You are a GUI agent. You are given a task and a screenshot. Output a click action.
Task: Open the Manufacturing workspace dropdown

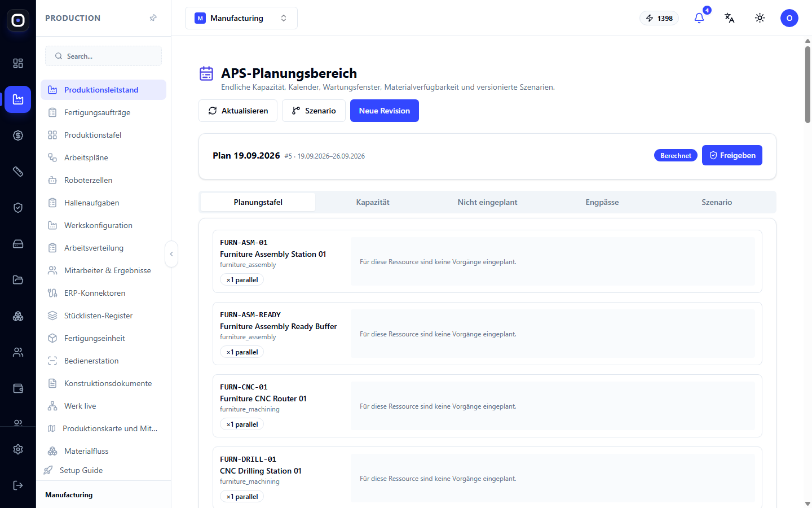point(241,18)
